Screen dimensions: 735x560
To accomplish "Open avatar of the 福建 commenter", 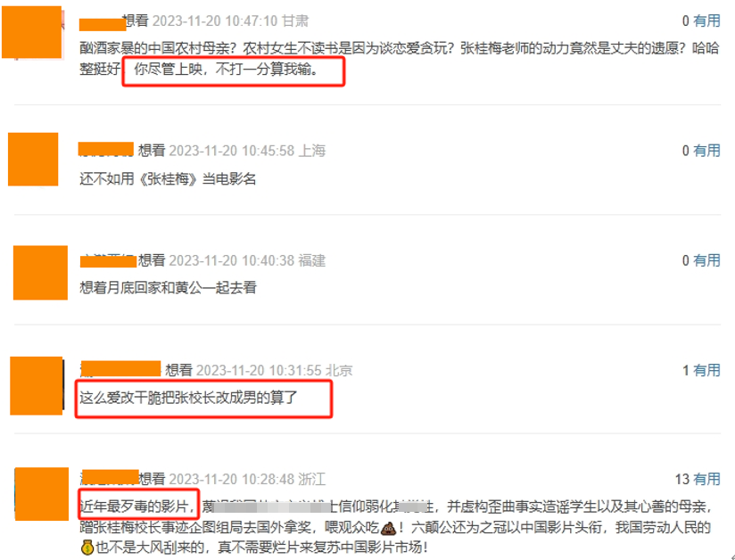I will click(40, 273).
